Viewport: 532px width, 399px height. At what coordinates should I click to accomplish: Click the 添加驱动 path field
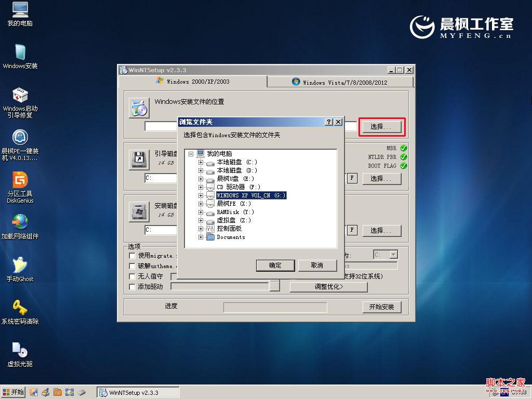[220, 287]
